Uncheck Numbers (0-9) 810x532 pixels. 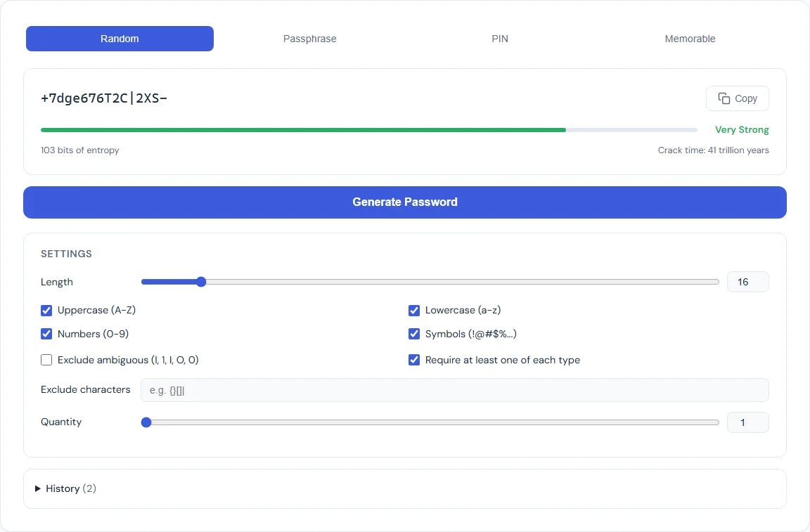point(46,334)
